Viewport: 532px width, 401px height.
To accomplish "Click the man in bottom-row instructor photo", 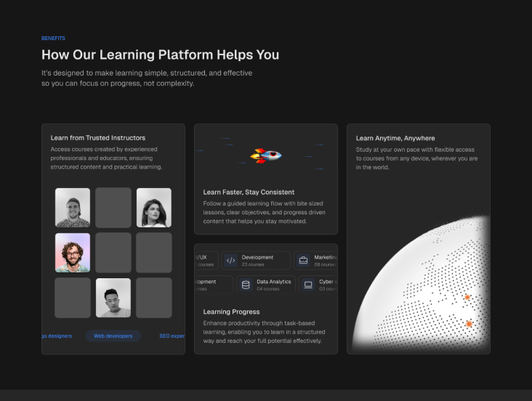I will (x=113, y=297).
